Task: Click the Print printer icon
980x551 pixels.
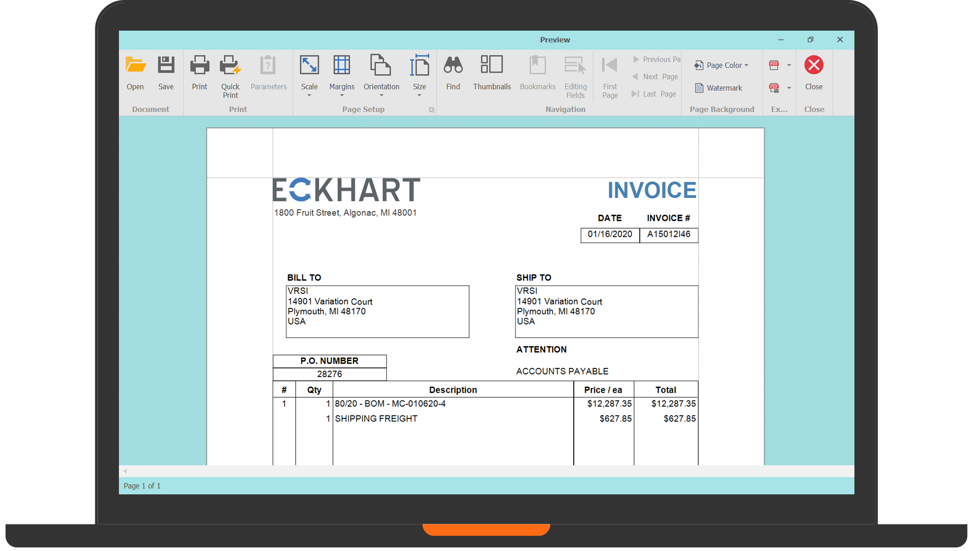Action: 200,65
